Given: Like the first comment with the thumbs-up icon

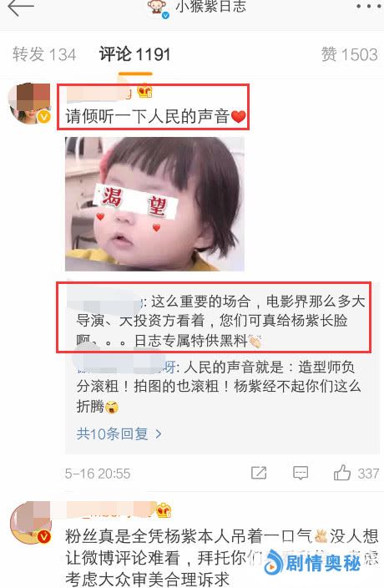Looking at the screenshot, I should click(342, 472).
